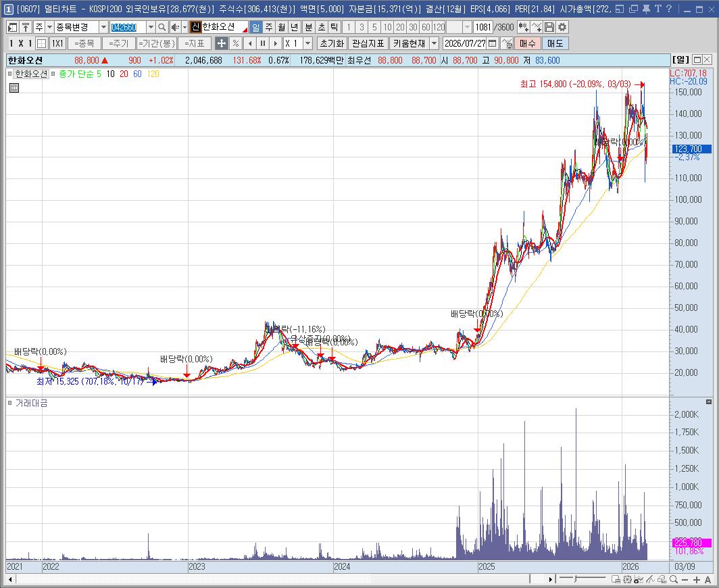Select the 틱 (tick) period toggle
Screen dimensions: 719x588
point(334,28)
